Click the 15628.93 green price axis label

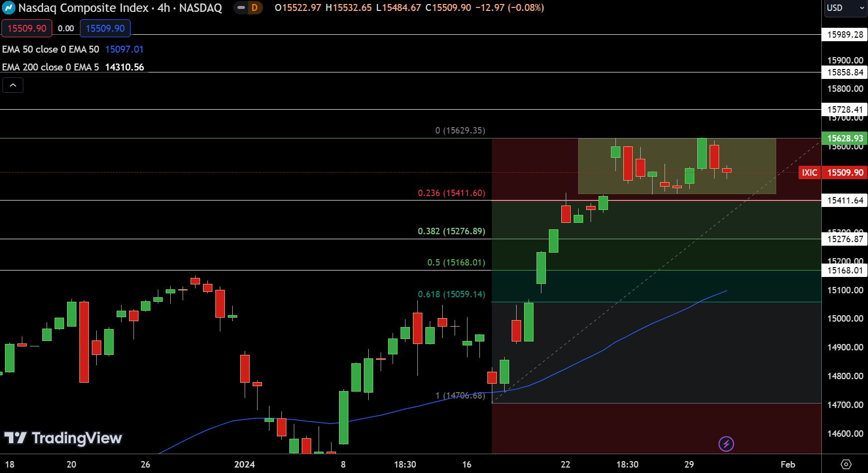coord(845,138)
